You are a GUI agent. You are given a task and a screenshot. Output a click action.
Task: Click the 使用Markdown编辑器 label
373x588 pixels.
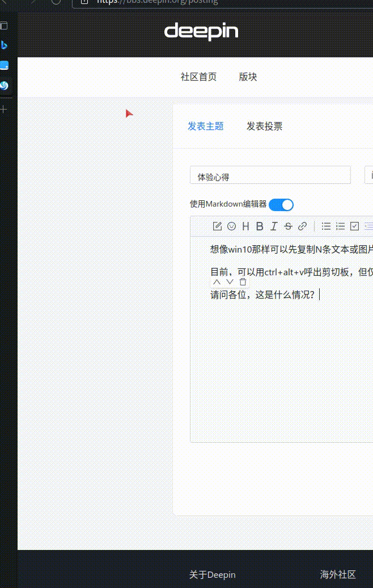(228, 204)
